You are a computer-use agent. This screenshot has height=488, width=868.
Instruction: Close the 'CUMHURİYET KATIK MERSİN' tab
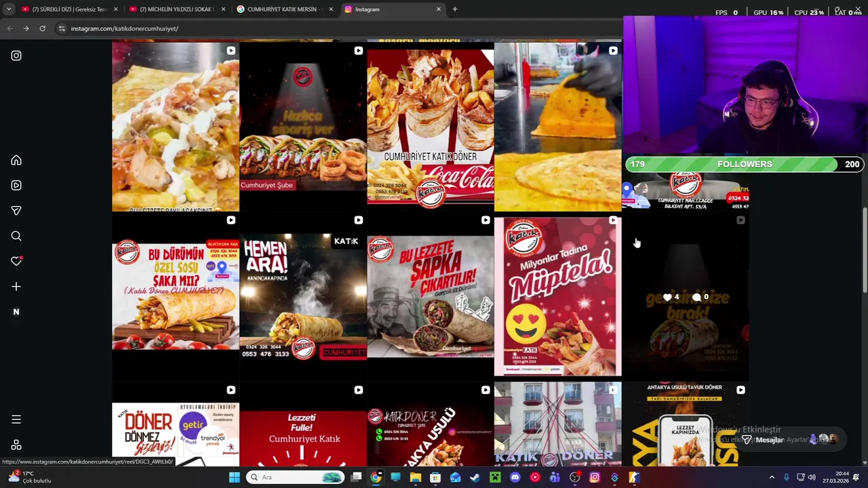[331, 9]
